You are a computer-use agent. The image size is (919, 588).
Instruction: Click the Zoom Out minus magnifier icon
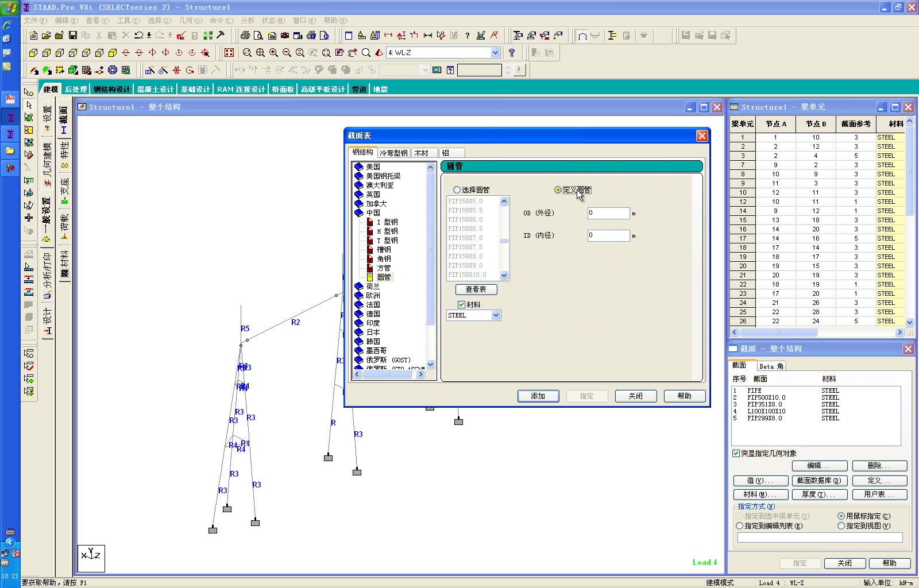click(287, 53)
